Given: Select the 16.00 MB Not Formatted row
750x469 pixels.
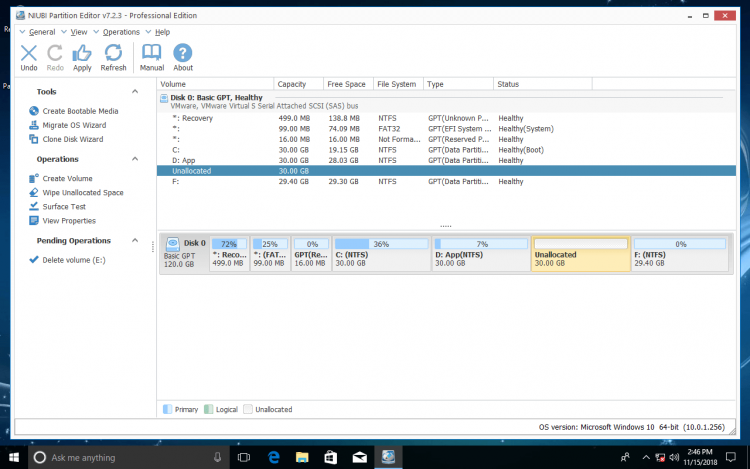Looking at the screenshot, I should point(446,139).
